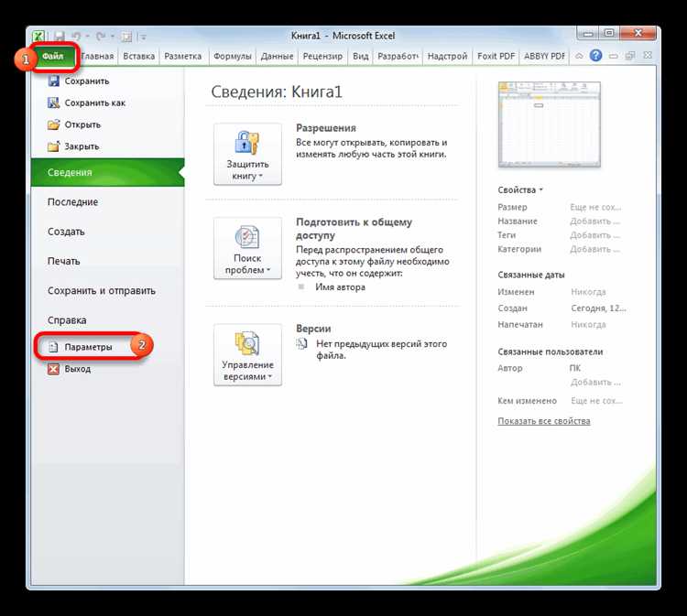The image size is (687, 616).
Task: Click the Сохранить item in the backstage menu
Action: [79, 81]
